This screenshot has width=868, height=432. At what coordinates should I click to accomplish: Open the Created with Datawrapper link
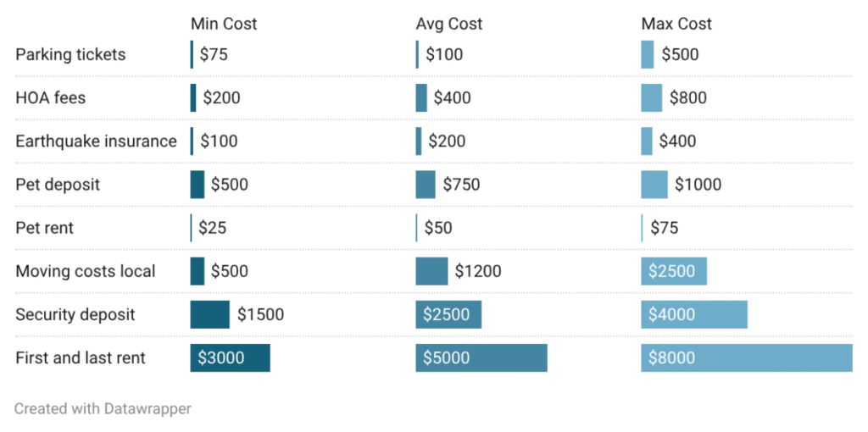[x=103, y=408]
